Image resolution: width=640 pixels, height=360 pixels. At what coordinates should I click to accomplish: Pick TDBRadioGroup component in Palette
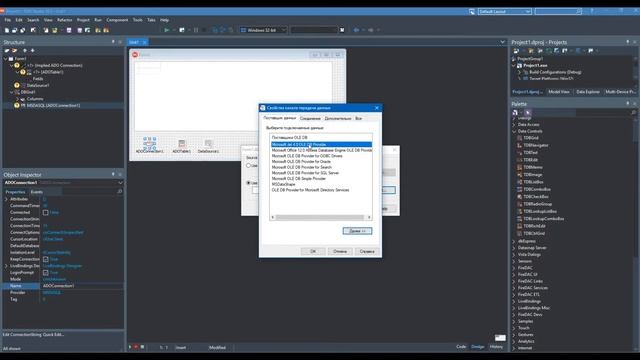pos(538,204)
